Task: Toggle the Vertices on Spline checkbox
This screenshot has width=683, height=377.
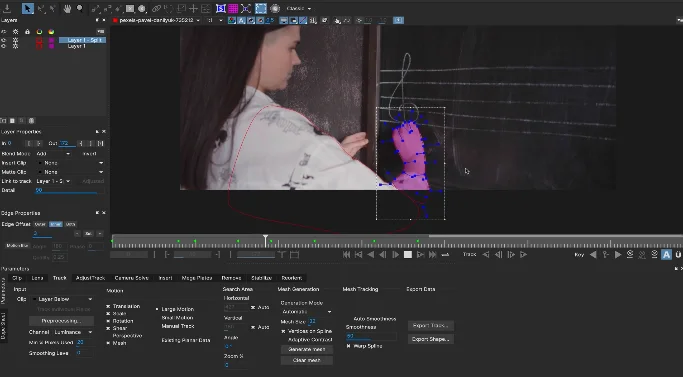Action: [283, 331]
